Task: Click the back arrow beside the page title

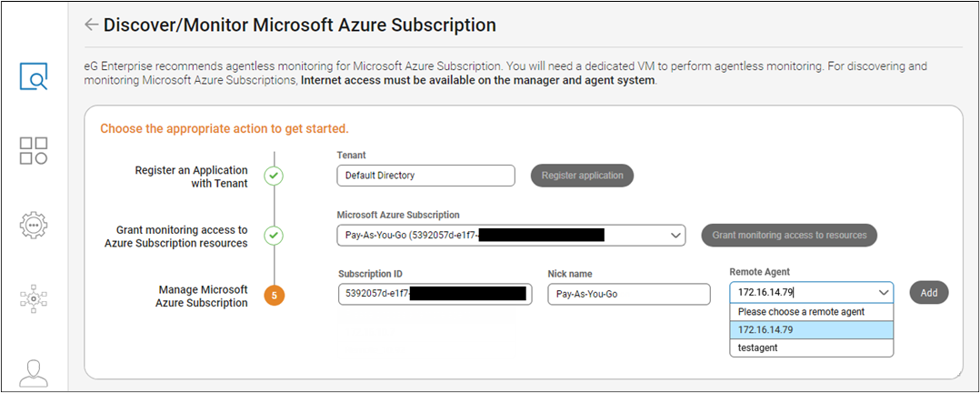Action: 91,25
